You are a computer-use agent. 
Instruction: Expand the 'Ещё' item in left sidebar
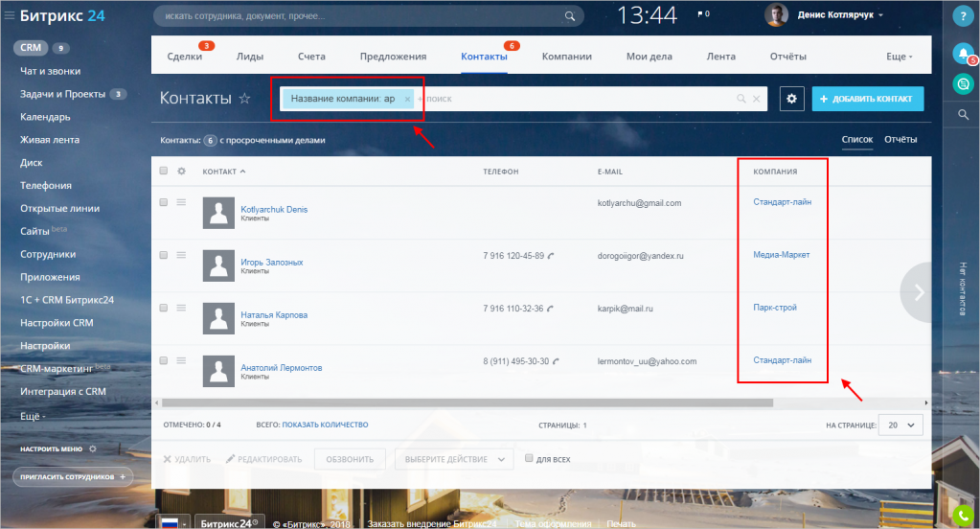[x=33, y=416]
